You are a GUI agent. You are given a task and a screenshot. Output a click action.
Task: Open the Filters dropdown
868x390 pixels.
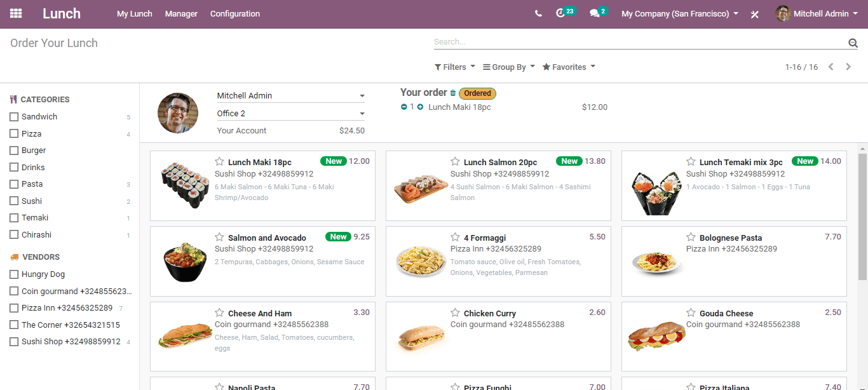[455, 67]
